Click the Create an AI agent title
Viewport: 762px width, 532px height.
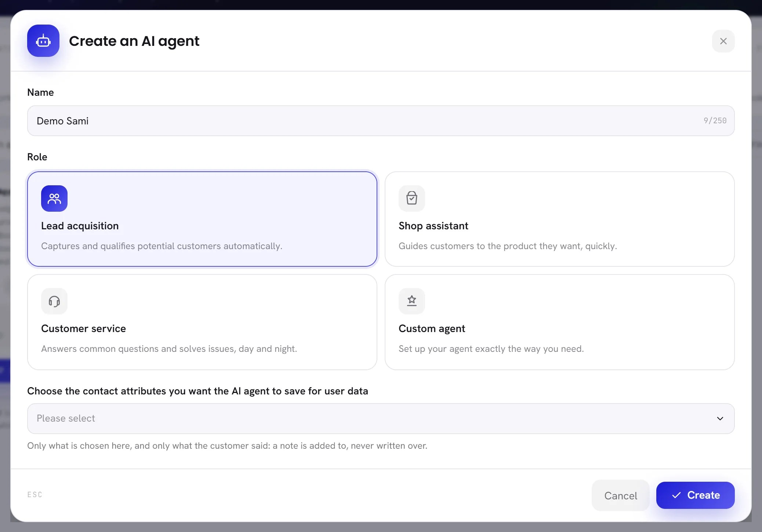[134, 41]
